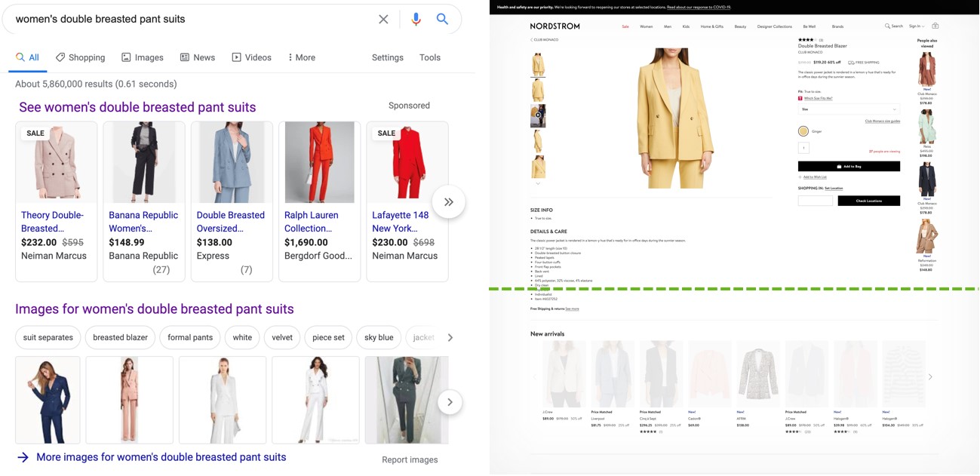
Task: Open Designer Collections menu
Action: pos(775,26)
